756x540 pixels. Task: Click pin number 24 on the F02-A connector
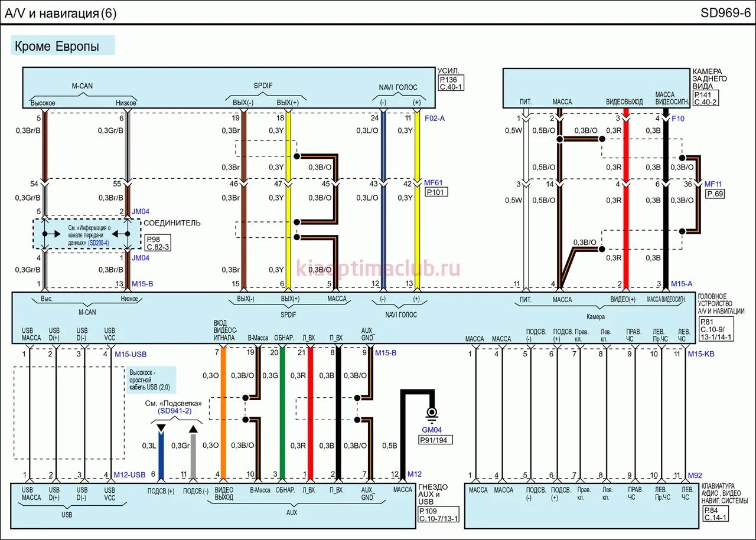click(x=374, y=119)
